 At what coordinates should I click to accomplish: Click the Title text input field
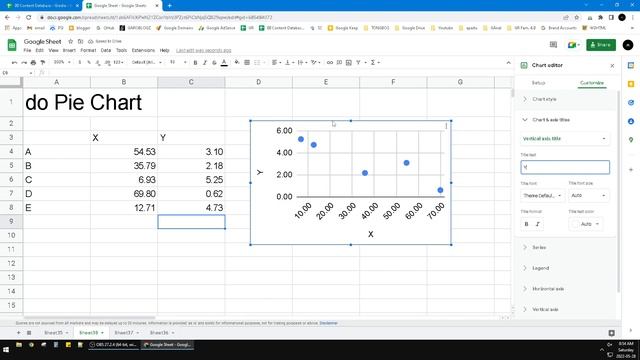pos(565,167)
